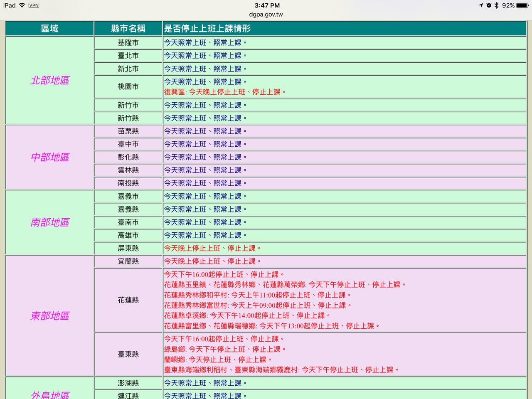The height and width of the screenshot is (399, 532).
Task: Select the status text in the 彰化縣 row
Action: point(206,157)
